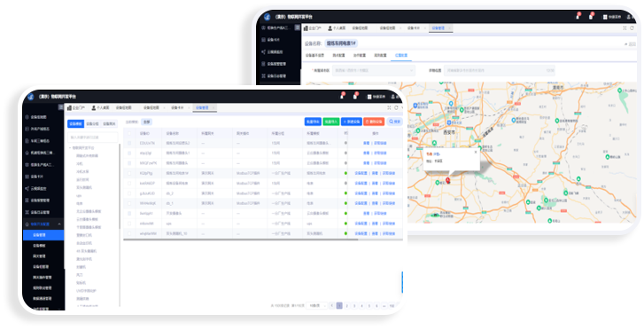Switch to the blue-highlighted tab above the map

pos(401,55)
